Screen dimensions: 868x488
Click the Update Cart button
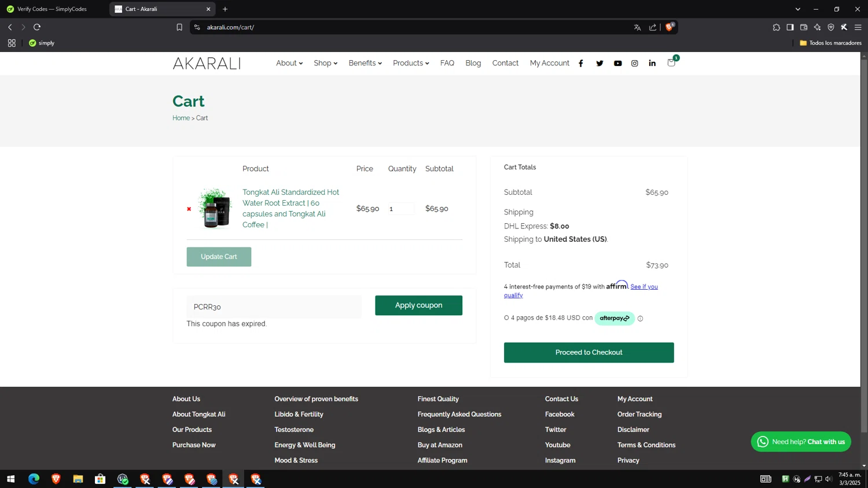pyautogui.click(x=219, y=257)
